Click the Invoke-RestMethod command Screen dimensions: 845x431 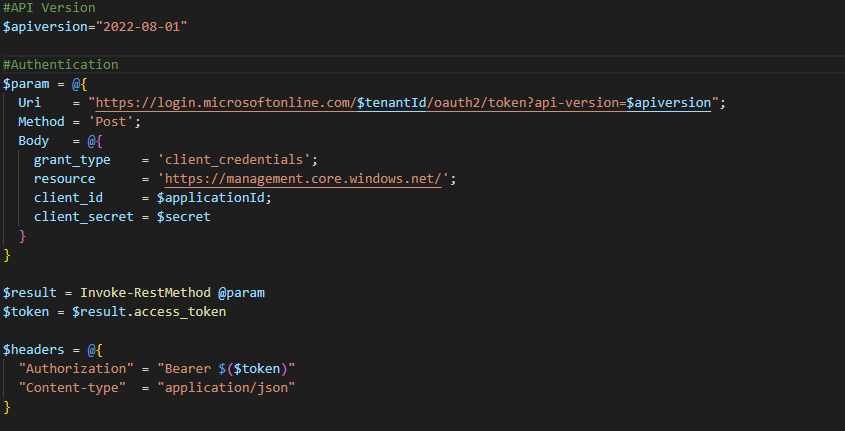click(146, 293)
